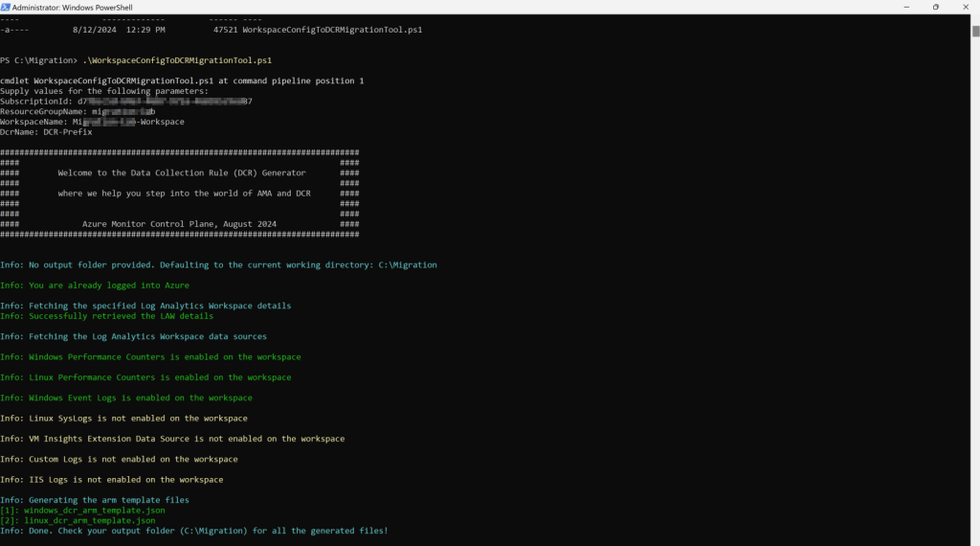Image resolution: width=980 pixels, height=546 pixels.
Task: Click the PowerShell icon in title bar
Action: pos(6,7)
